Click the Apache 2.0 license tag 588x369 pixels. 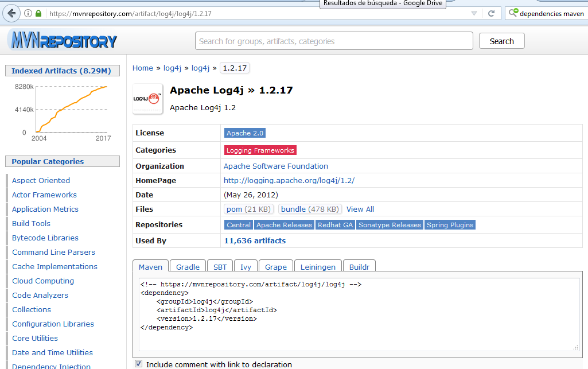click(245, 133)
